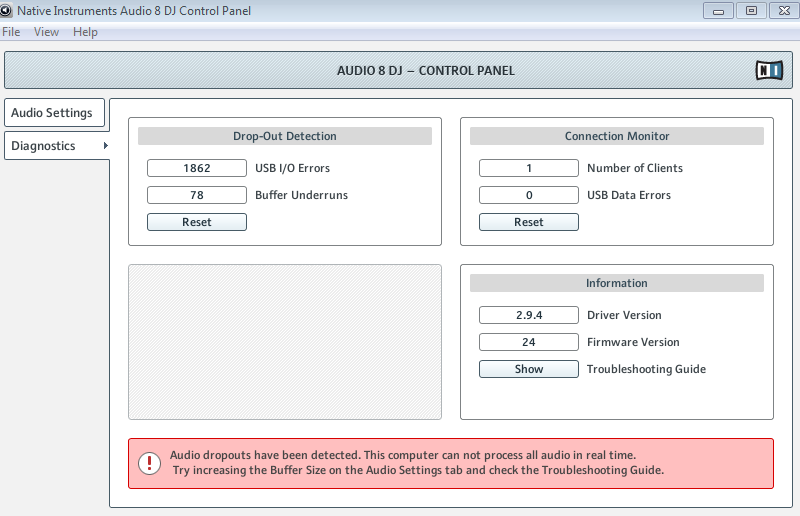The height and width of the screenshot is (516, 800).
Task: Click the audio dropouts warning message text
Action: [x=417, y=462]
